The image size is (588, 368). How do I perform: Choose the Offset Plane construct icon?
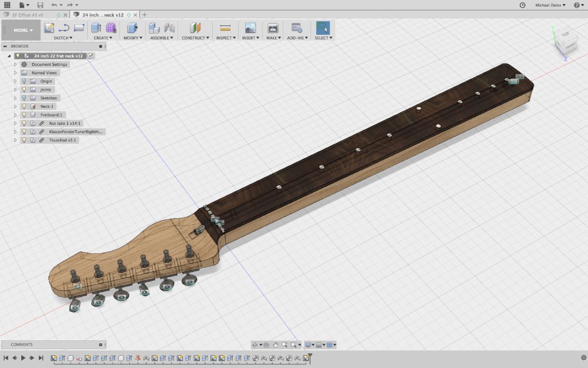195,28
